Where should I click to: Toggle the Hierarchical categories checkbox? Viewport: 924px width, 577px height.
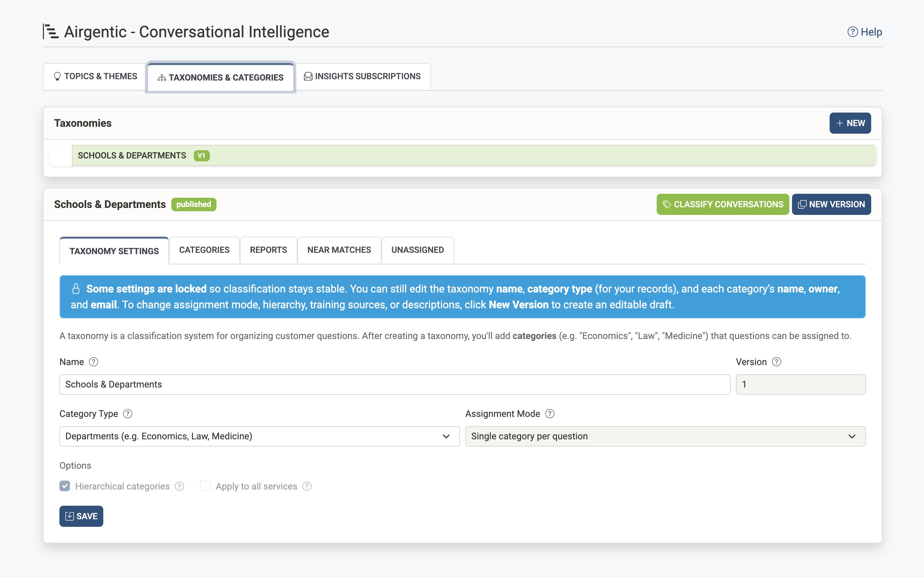[65, 486]
